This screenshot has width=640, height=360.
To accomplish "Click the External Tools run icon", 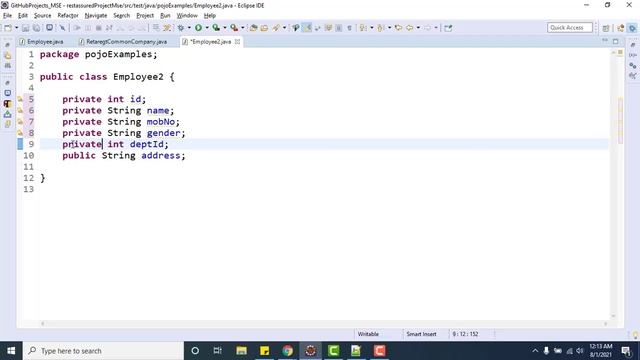I will tap(234, 28).
